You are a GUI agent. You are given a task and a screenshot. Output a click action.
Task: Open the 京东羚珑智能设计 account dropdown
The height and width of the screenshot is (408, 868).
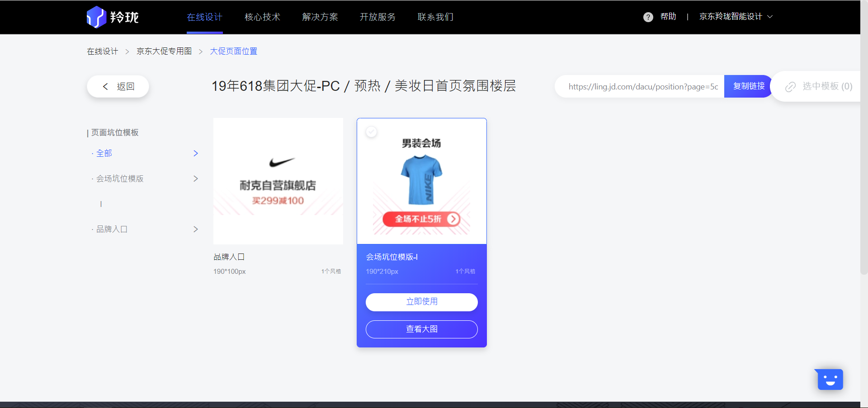(736, 17)
